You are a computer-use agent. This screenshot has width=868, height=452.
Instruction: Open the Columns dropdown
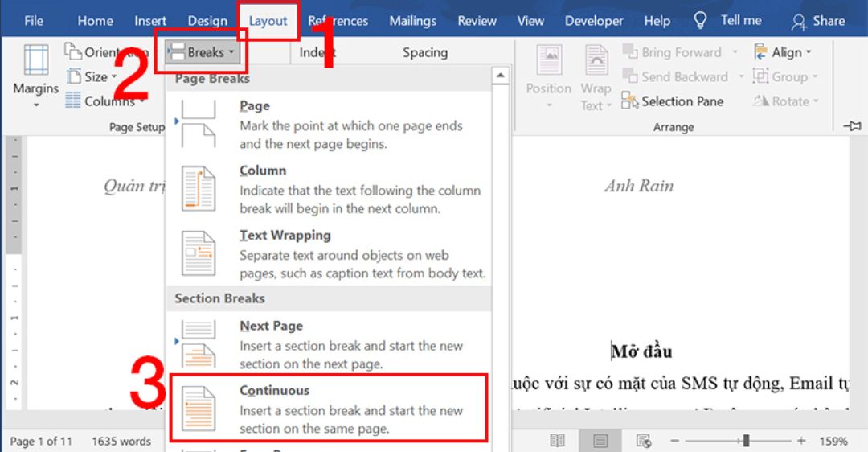pos(105,101)
